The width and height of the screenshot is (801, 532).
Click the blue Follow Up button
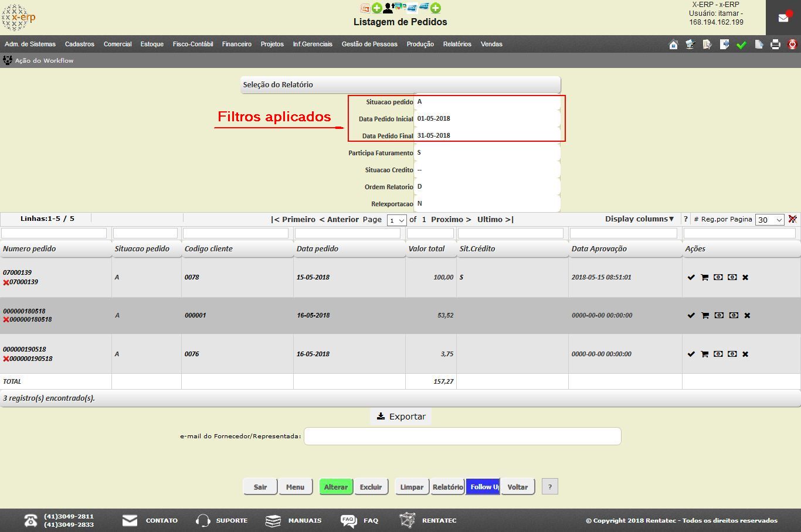coord(483,487)
